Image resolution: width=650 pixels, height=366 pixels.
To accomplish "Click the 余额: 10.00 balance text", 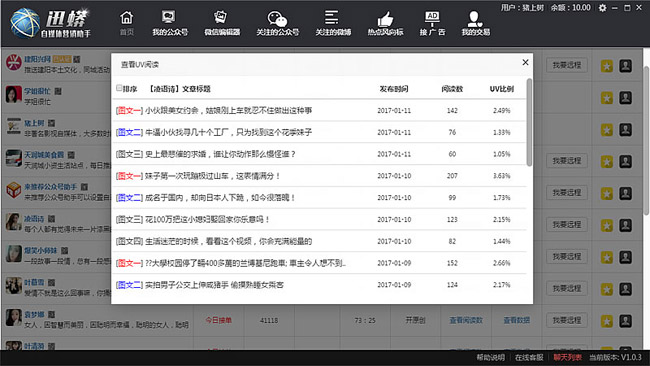I will point(570,7).
